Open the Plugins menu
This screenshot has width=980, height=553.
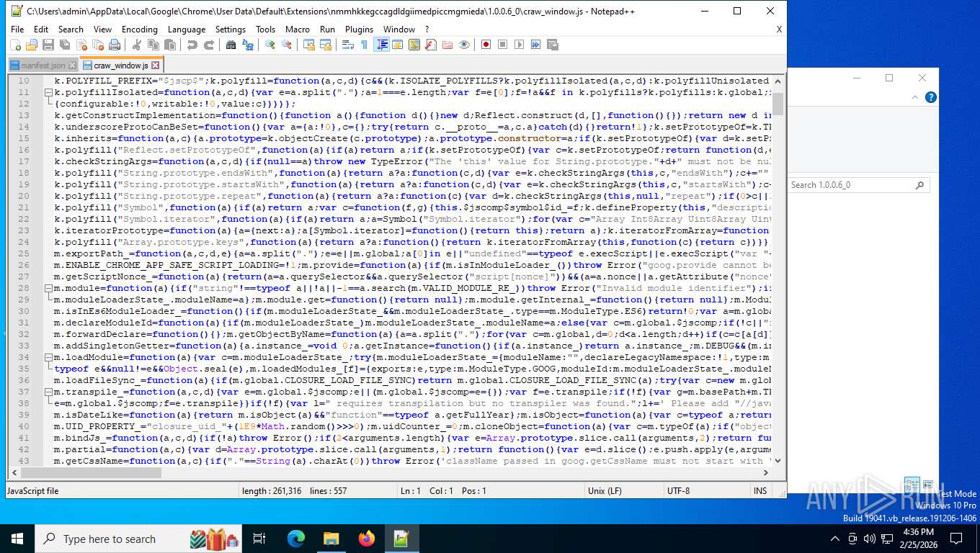click(x=359, y=30)
